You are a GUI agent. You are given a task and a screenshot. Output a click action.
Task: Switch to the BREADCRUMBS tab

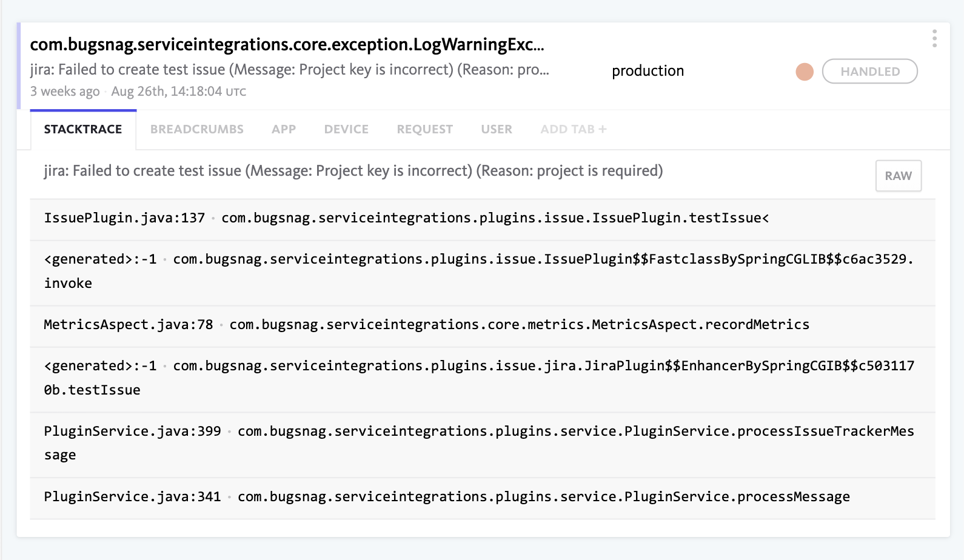[x=197, y=129]
